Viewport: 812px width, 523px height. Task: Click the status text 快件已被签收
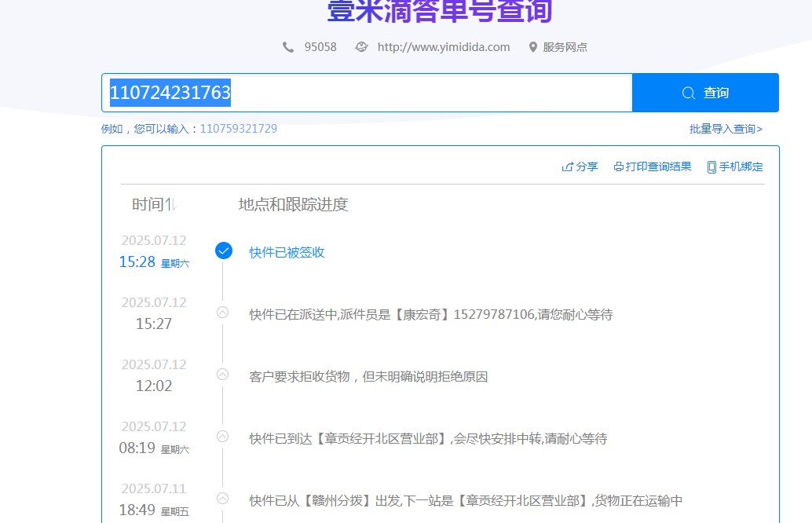coord(287,252)
